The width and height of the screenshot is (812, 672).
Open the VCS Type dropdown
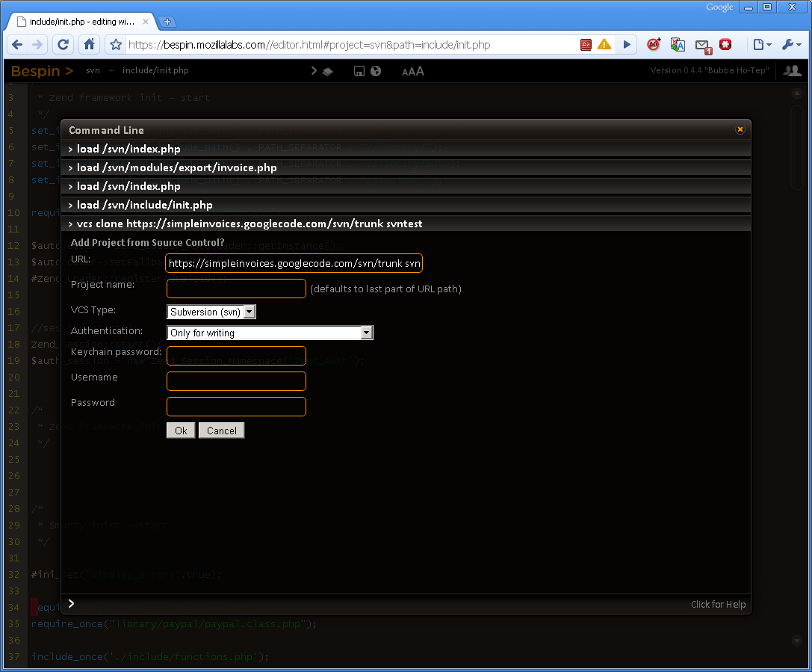click(x=211, y=312)
